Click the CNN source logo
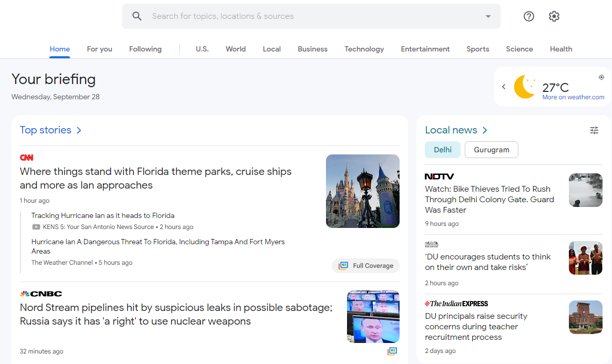 click(27, 158)
